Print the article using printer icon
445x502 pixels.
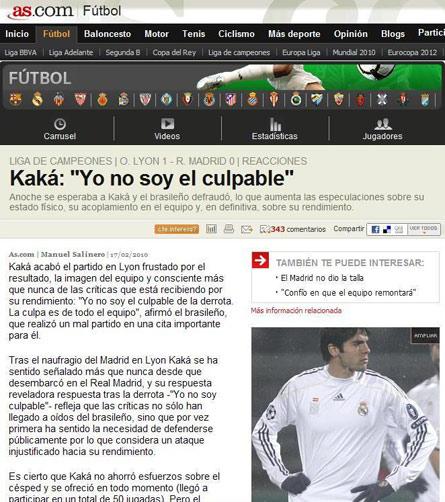click(x=229, y=229)
